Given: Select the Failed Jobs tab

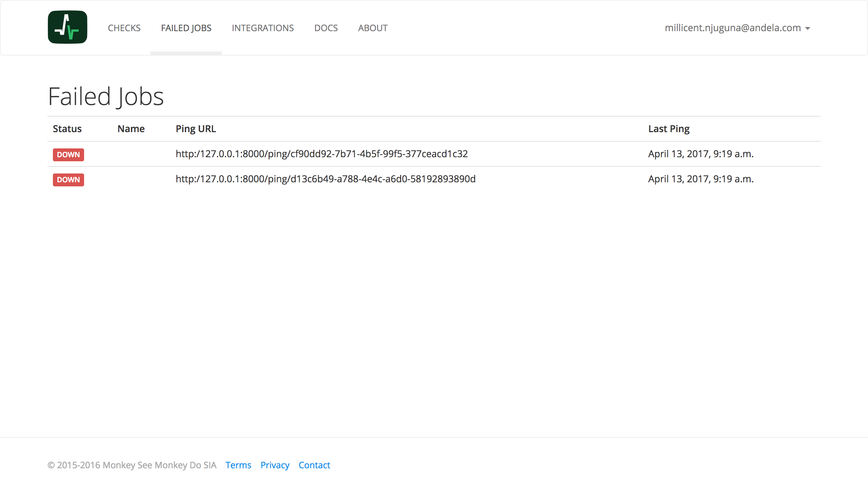Looking at the screenshot, I should click(x=186, y=28).
